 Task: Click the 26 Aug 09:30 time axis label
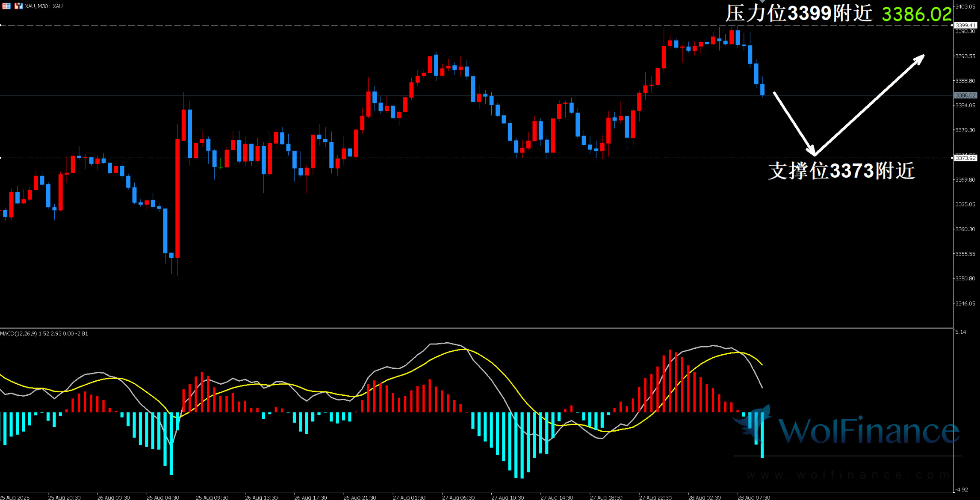[x=212, y=497]
